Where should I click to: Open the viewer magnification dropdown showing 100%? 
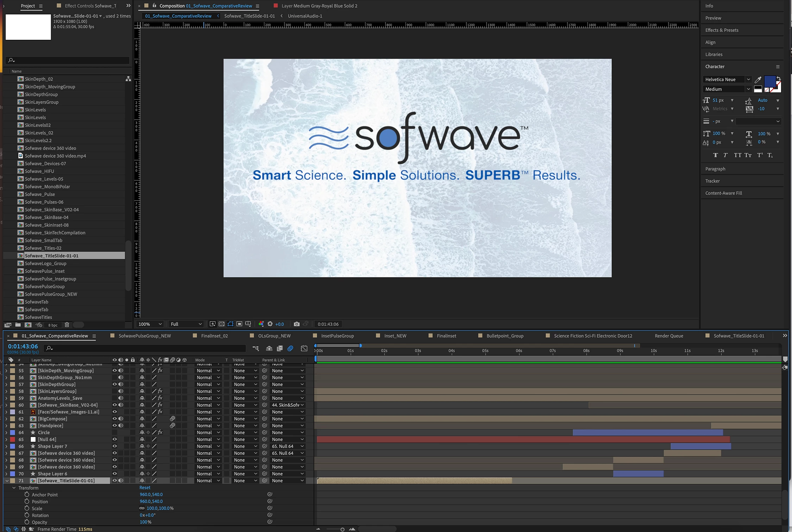coord(150,324)
